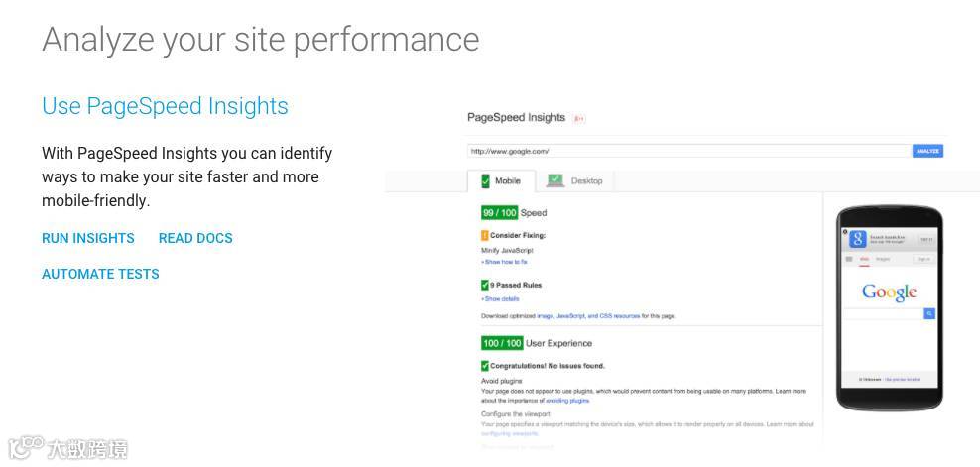Click the Google logo in phone preview

tap(889, 292)
